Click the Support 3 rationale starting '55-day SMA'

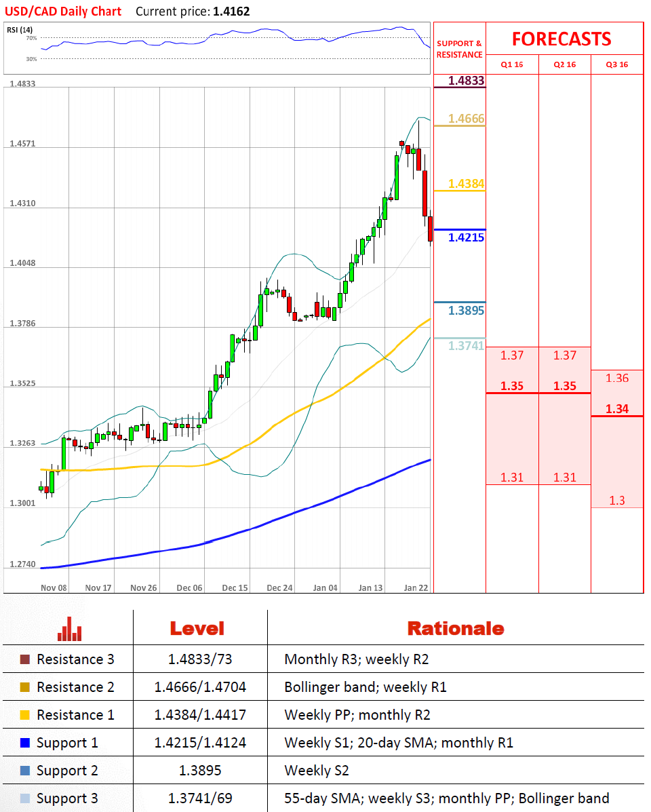[447, 799]
